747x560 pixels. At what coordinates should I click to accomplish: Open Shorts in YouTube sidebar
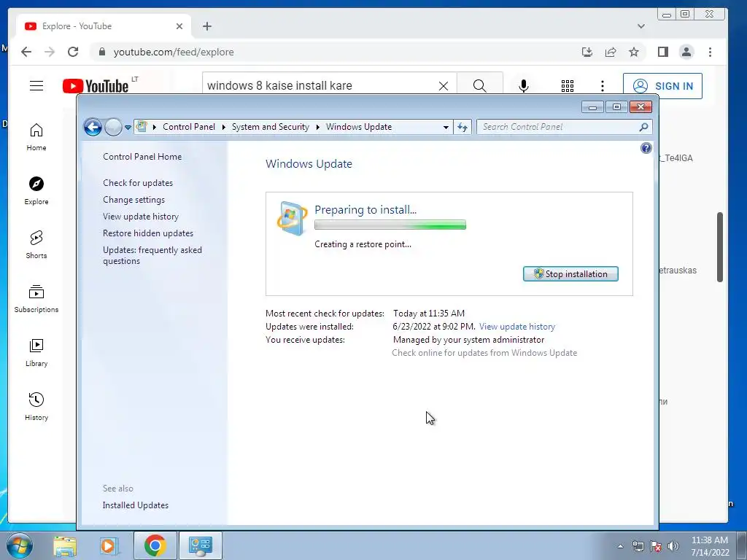(36, 245)
